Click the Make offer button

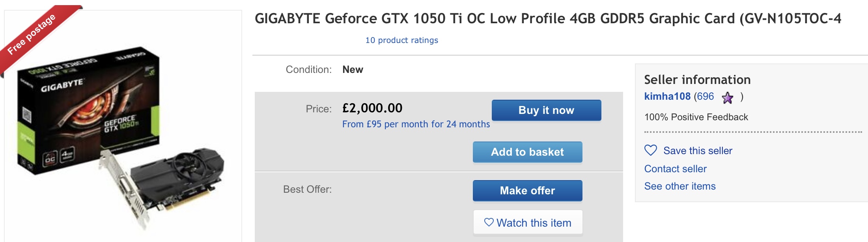click(x=527, y=191)
